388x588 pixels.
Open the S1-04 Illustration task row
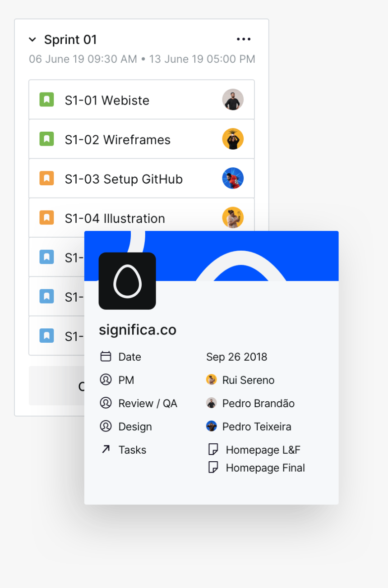142,217
